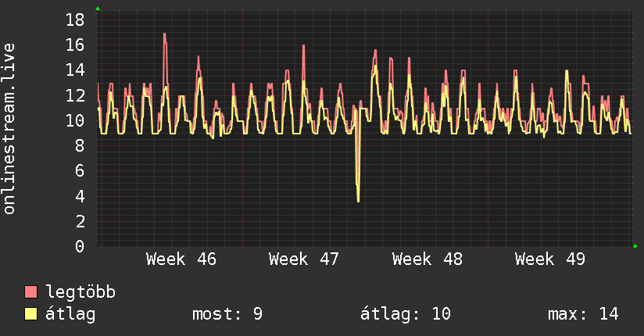Click the onlinestream.live vertical axis title
This screenshot has height=336, width=644.
(9, 129)
